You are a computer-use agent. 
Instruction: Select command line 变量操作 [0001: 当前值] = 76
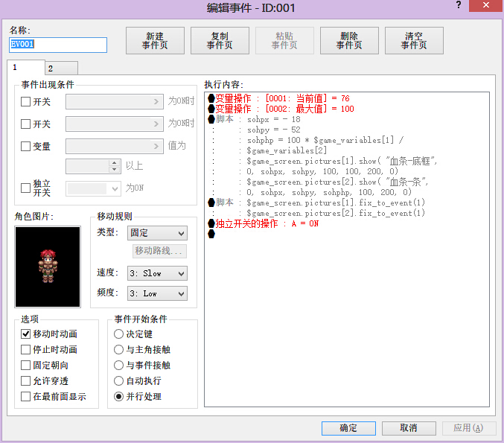(x=278, y=98)
